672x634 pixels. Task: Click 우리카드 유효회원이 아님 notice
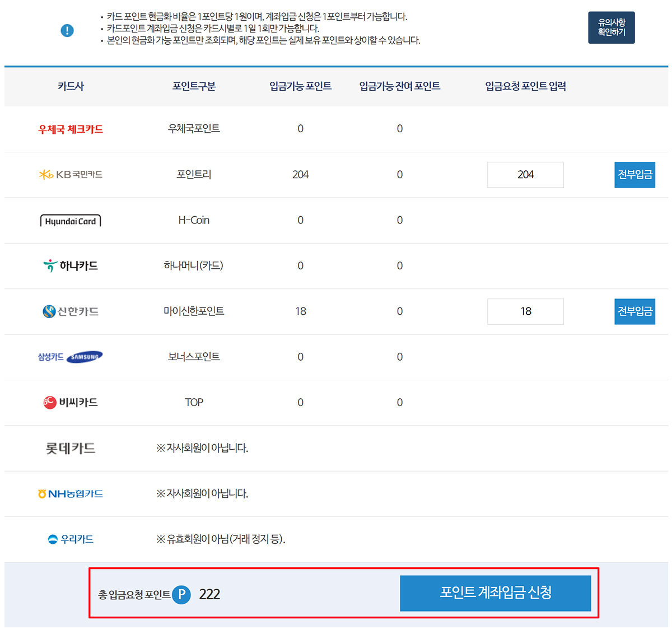(221, 539)
